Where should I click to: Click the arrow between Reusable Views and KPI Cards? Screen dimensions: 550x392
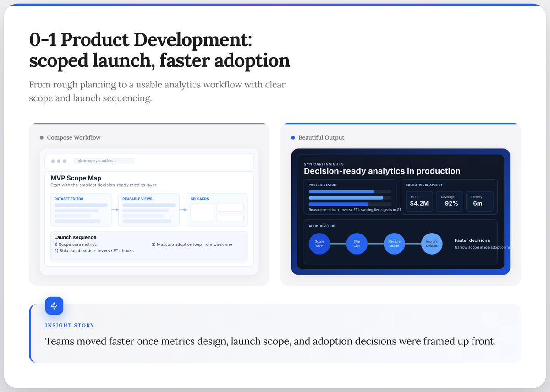[183, 209]
